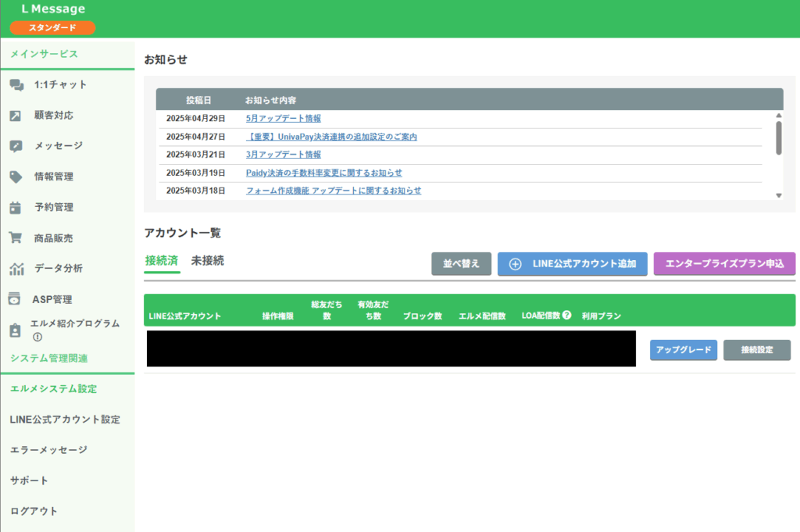Viewport: 800px width, 532px height.
Task: Open the ASP管理 menu
Action: pos(52,299)
